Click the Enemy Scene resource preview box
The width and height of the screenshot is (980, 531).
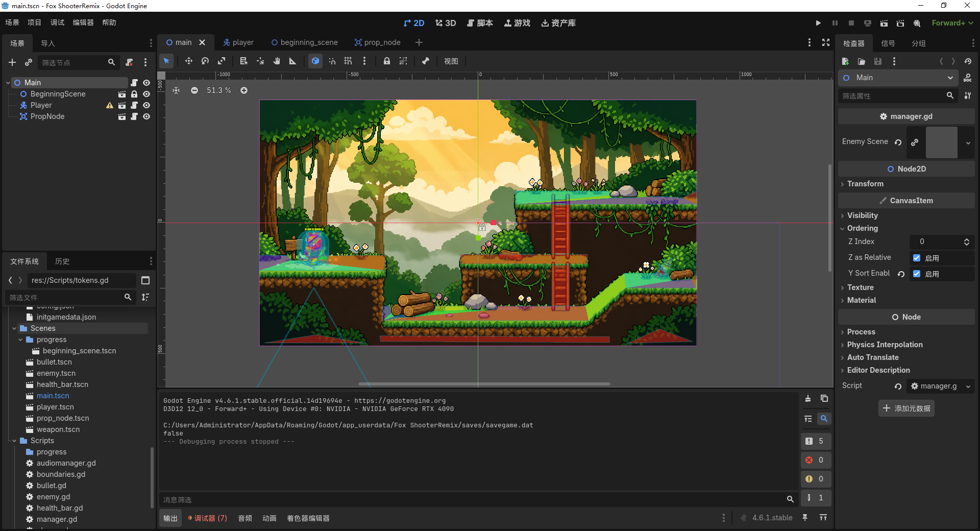point(942,142)
